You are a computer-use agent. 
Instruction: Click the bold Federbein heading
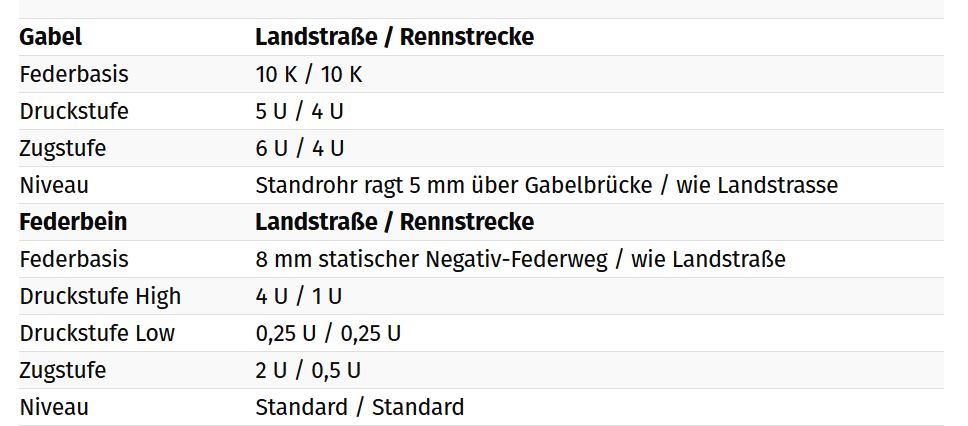click(x=73, y=221)
